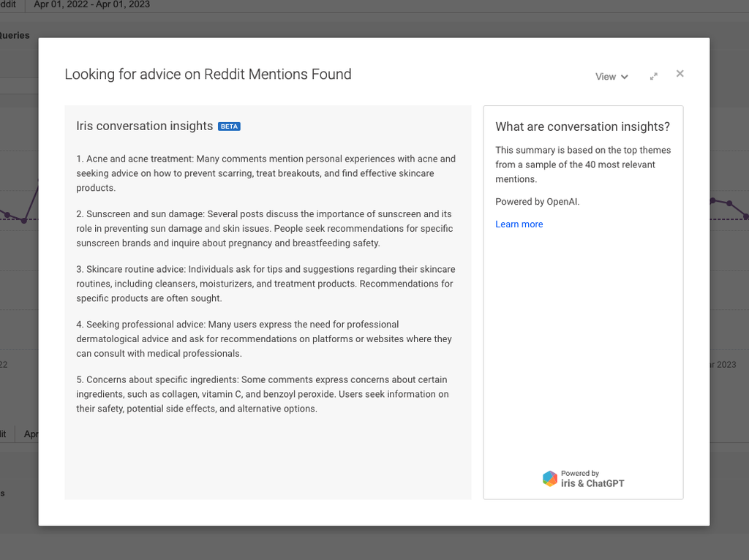Screen dimensions: 749x560
Task: Click the colorful Iris hexagon logo
Action: point(549,479)
